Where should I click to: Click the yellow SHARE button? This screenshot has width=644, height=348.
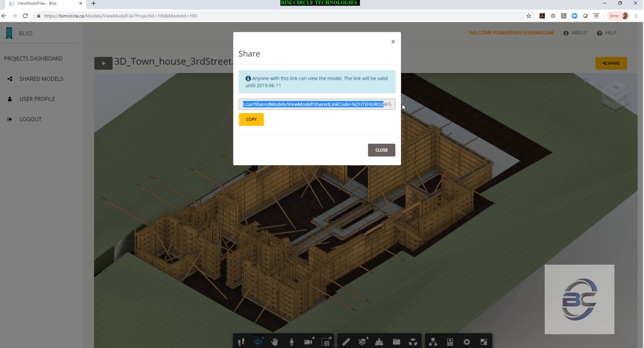(611, 63)
